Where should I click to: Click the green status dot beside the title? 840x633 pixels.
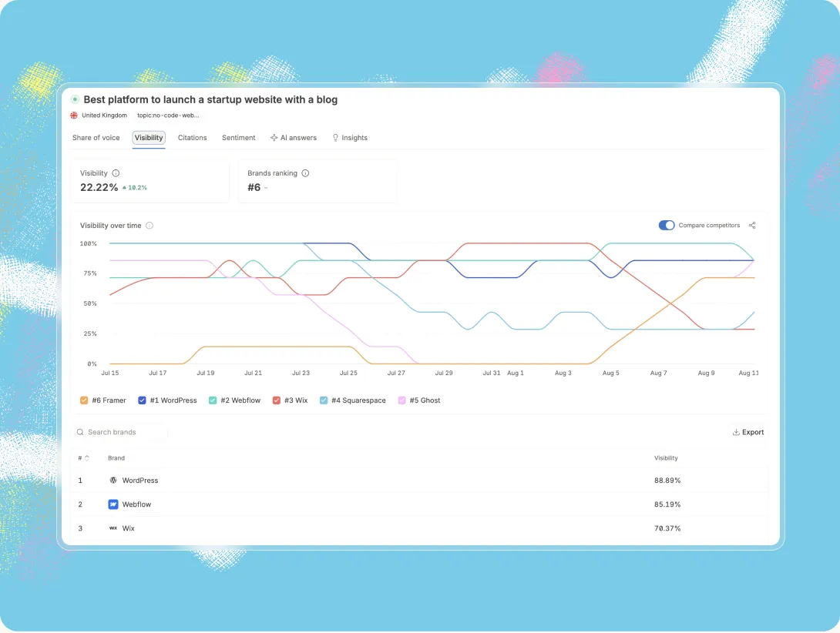point(75,99)
